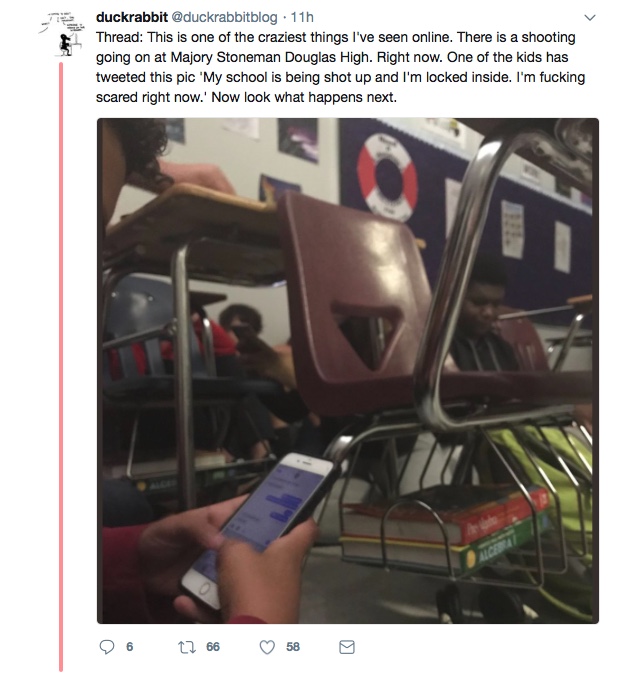
Task: Click the reply speech bubble icon
Action: pyautogui.click(x=107, y=646)
